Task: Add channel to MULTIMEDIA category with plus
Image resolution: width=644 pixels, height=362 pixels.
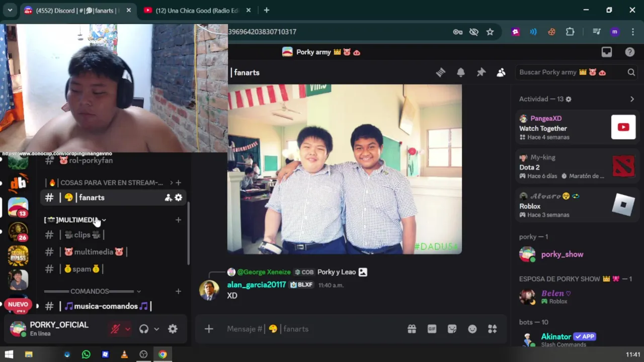Action: [x=178, y=220]
